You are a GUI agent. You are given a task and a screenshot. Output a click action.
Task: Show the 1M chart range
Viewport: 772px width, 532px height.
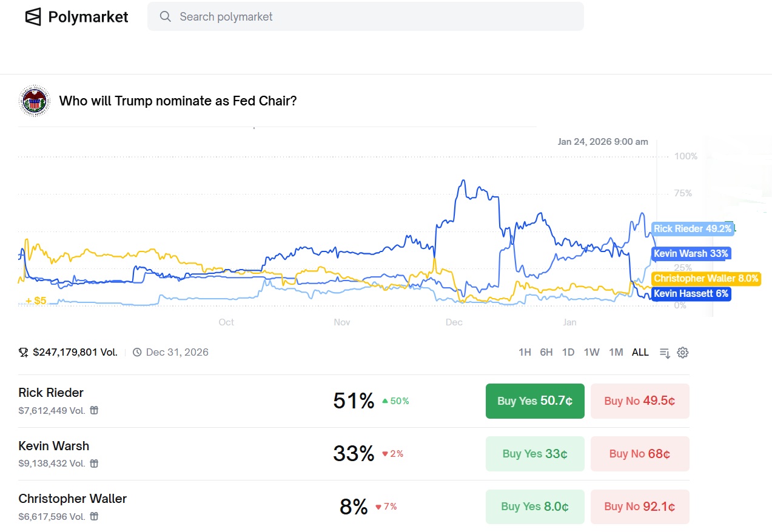616,353
